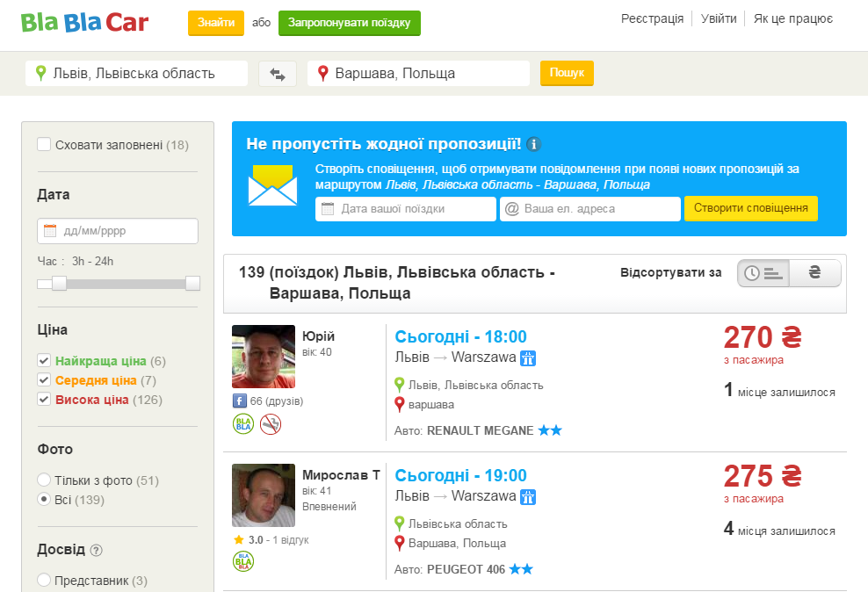Click 66 (друзів) Facebook friends text
Screen dimensions: 868x592
(x=277, y=401)
